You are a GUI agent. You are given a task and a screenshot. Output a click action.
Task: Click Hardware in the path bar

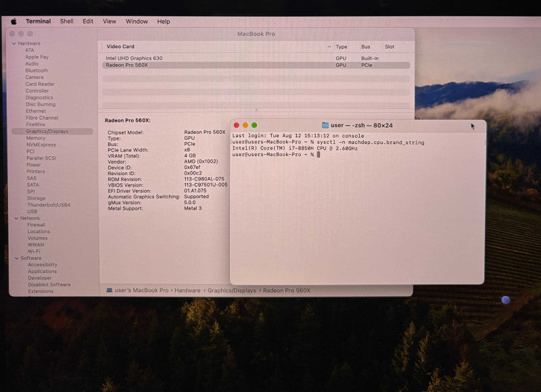(187, 291)
